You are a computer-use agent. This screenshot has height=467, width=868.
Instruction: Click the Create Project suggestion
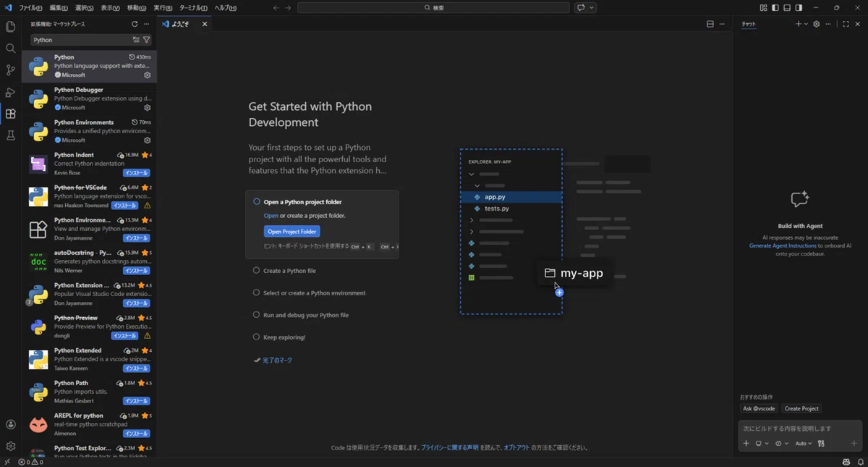click(x=801, y=408)
